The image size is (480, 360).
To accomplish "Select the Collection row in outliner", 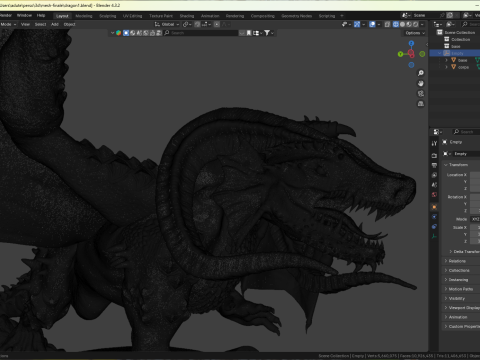I will click(455, 39).
